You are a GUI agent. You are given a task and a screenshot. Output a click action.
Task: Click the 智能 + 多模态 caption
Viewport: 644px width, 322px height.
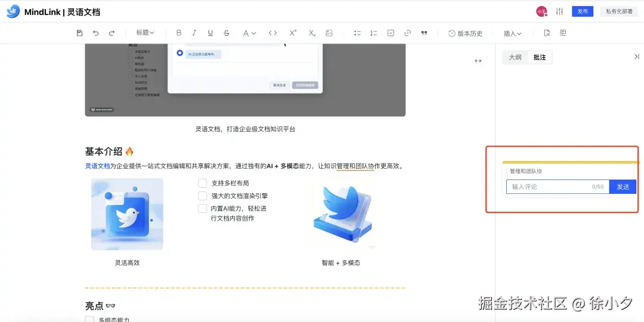tap(341, 263)
